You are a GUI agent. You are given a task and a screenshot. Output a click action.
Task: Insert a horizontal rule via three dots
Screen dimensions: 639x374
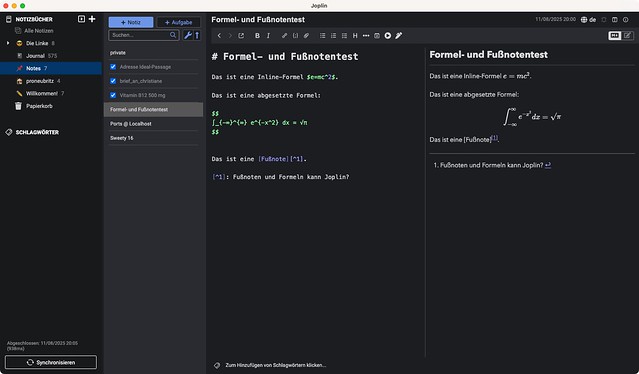[366, 35]
